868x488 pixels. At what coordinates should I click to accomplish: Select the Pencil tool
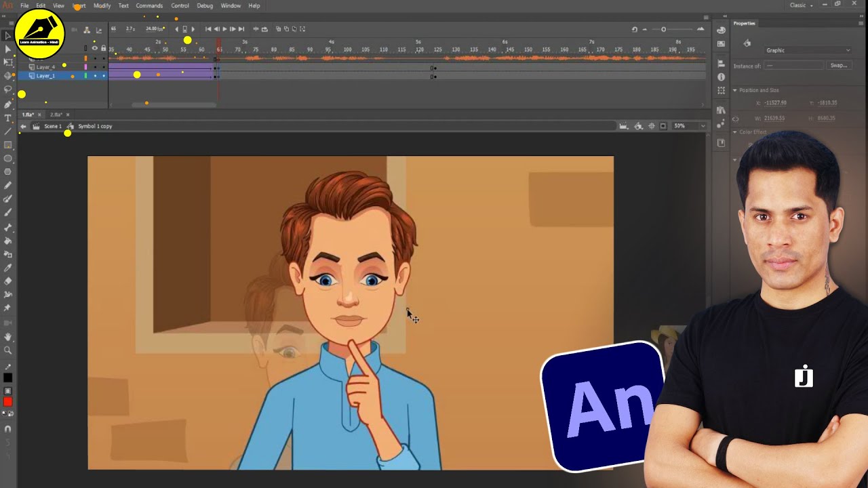click(7, 185)
